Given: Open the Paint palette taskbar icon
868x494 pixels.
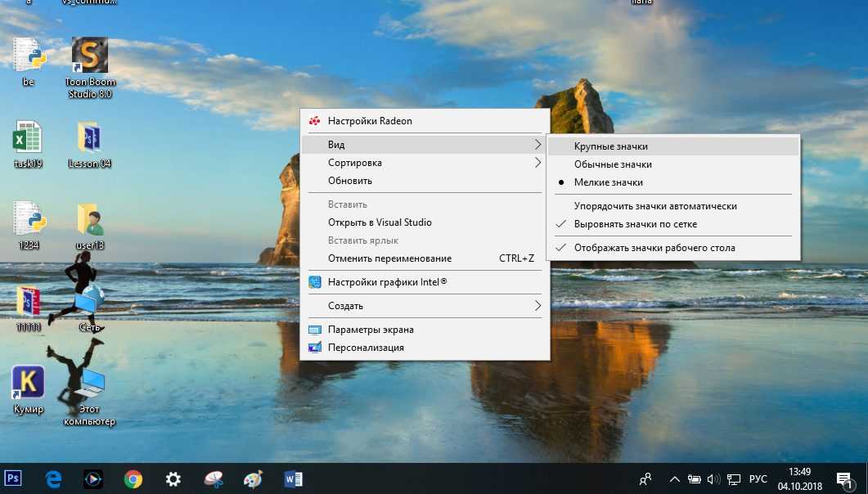Looking at the screenshot, I should 253,478.
